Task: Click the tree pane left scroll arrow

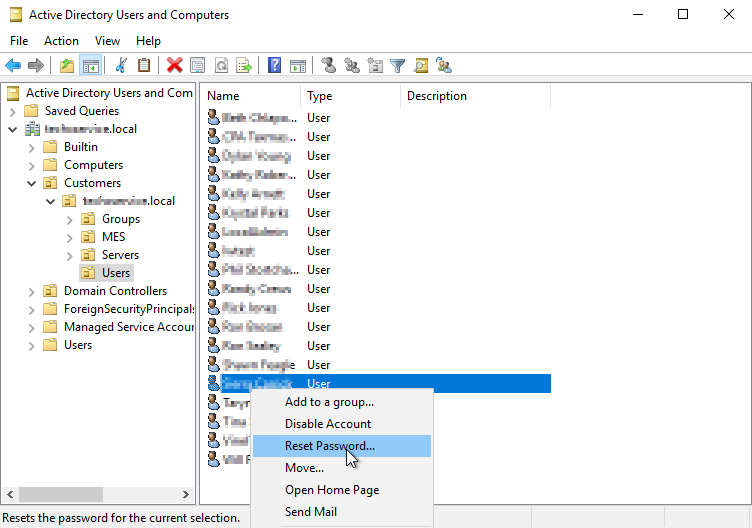Action: [x=10, y=494]
